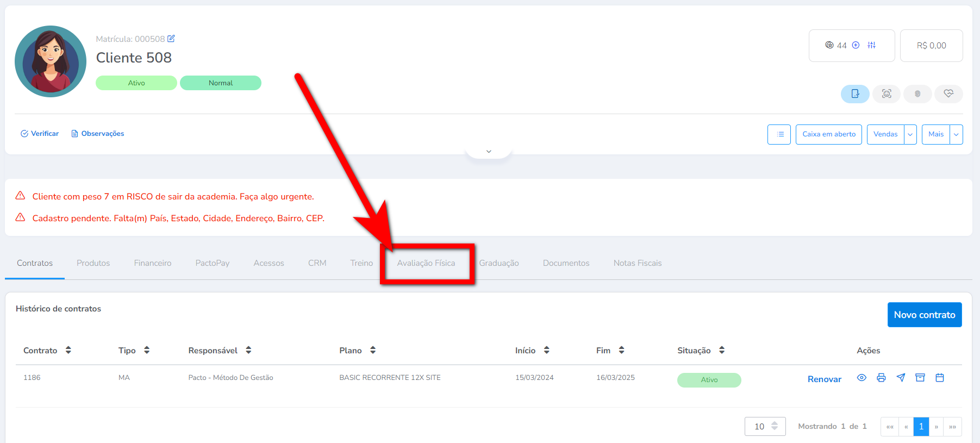980x443 pixels.
Task: Print contract 1186 with the printer icon
Action: 881,378
